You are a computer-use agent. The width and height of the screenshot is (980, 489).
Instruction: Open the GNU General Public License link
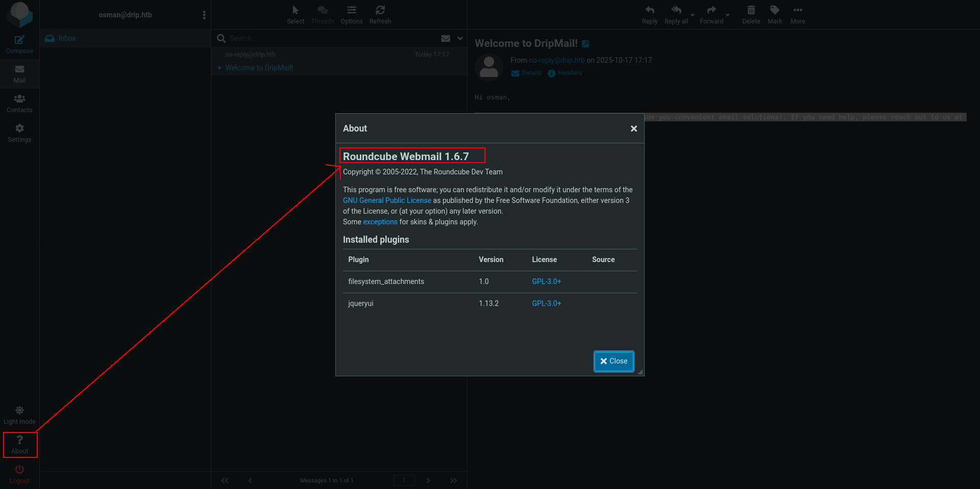(x=387, y=200)
